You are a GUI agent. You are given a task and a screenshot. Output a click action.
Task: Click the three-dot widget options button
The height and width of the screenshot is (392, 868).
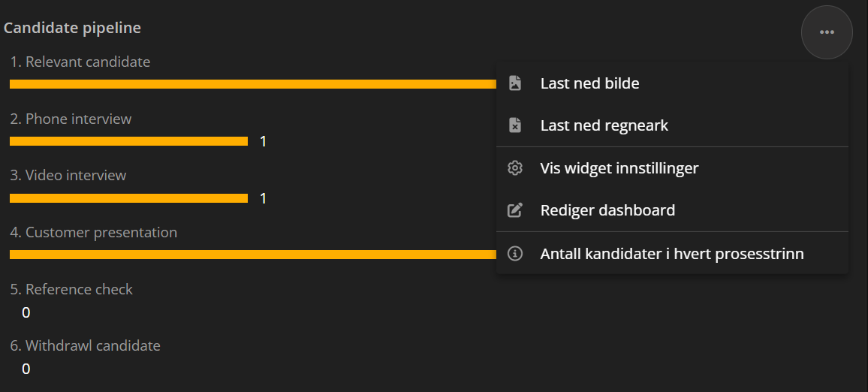(827, 32)
